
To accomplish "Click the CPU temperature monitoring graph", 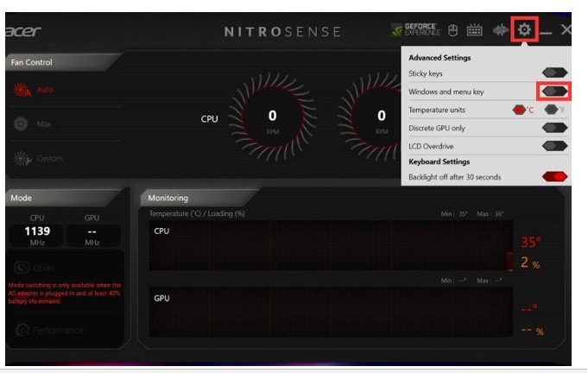I will [328, 246].
